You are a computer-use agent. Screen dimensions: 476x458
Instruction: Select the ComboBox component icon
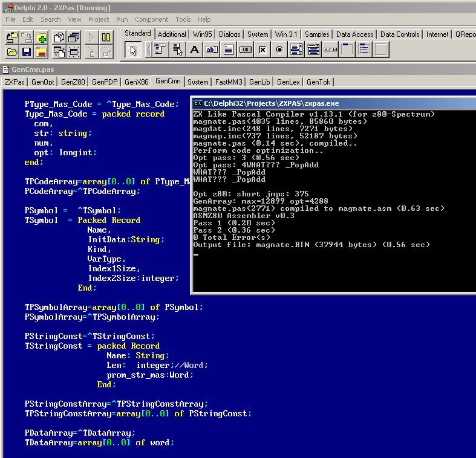pos(313,50)
